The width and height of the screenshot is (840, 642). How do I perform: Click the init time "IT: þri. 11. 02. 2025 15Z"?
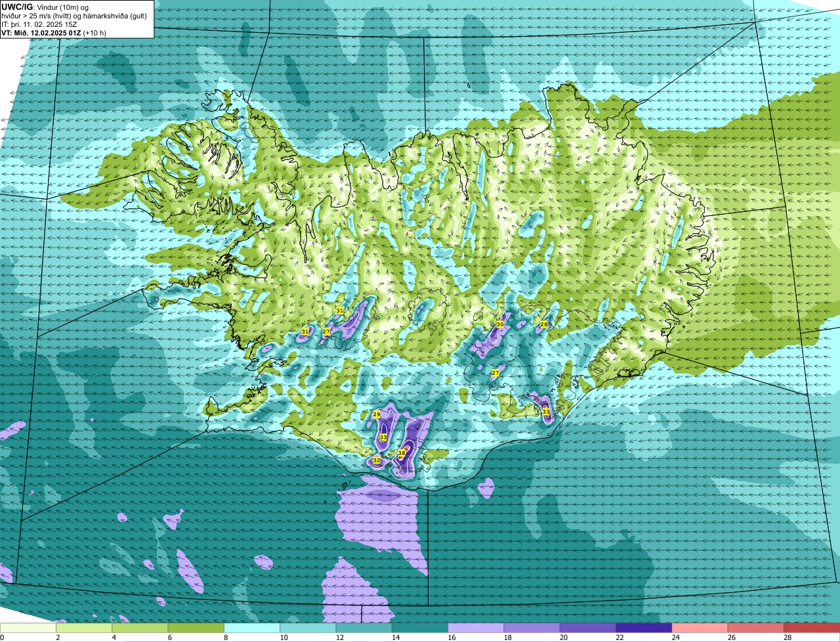(x=39, y=24)
